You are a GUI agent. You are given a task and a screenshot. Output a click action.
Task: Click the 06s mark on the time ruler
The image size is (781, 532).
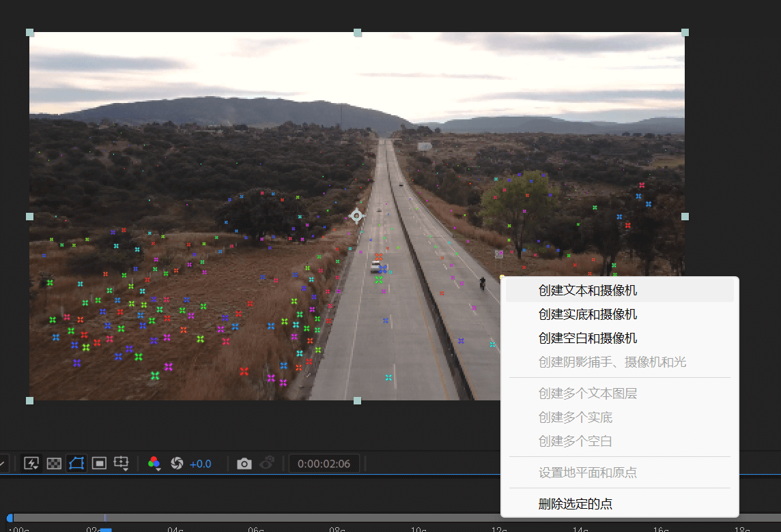point(256,529)
